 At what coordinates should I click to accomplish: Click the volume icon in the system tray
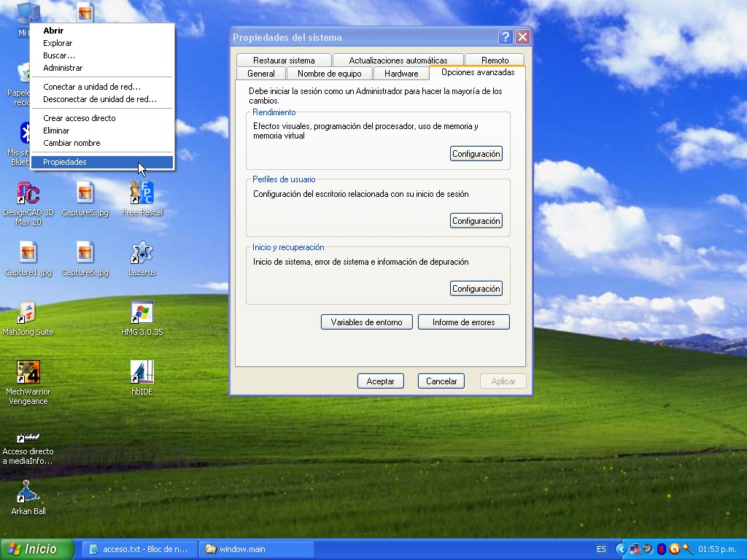(647, 548)
